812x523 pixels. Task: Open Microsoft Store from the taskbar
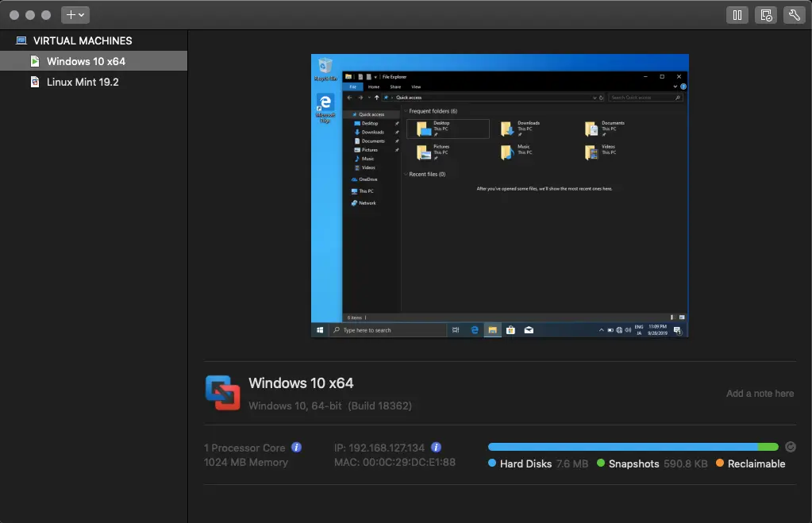[x=510, y=329]
